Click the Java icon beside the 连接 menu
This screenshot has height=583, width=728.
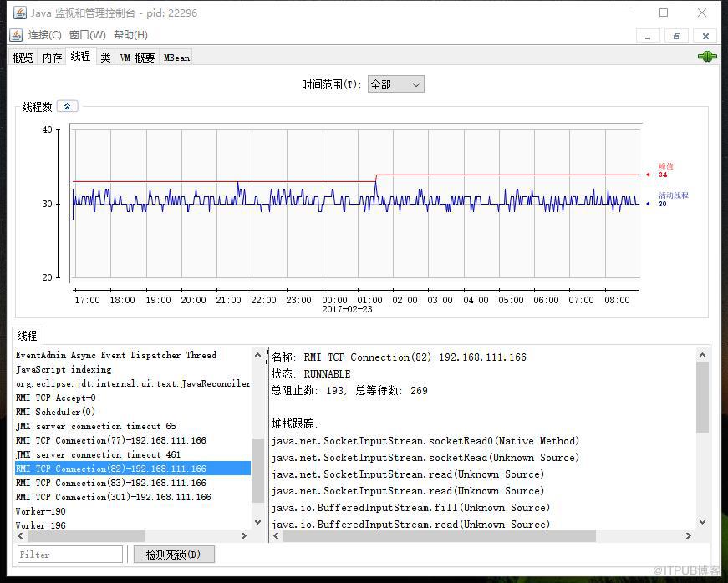point(16,35)
